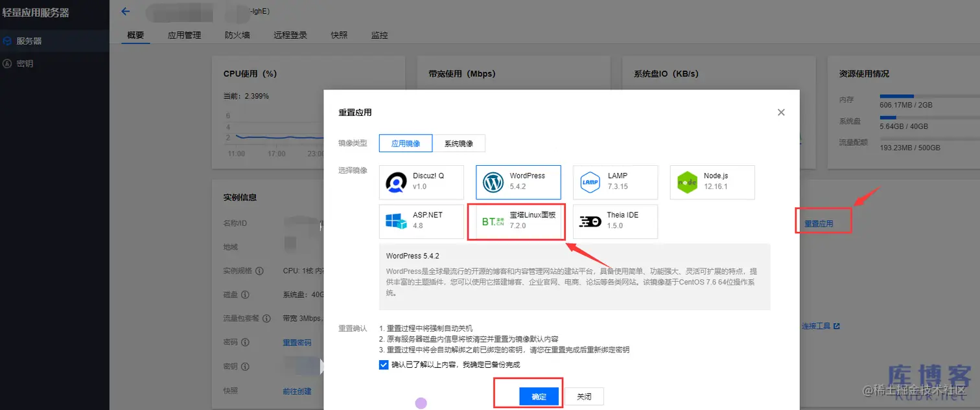Click the Discuz! Q logo icon
The image size is (980, 410).
click(396, 183)
